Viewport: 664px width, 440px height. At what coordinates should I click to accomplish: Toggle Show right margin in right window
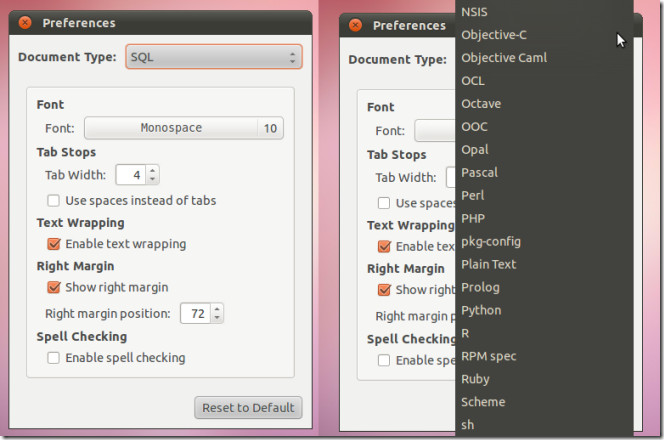coord(384,290)
